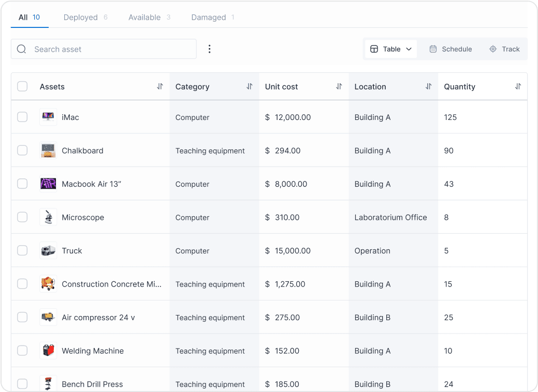Screen dimensions: 538x392
Task: Sort the Quantity column with its sort icon
Action: click(518, 86)
